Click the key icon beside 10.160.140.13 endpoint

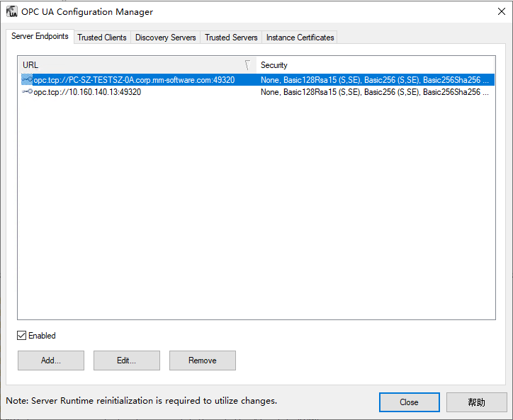click(27, 92)
